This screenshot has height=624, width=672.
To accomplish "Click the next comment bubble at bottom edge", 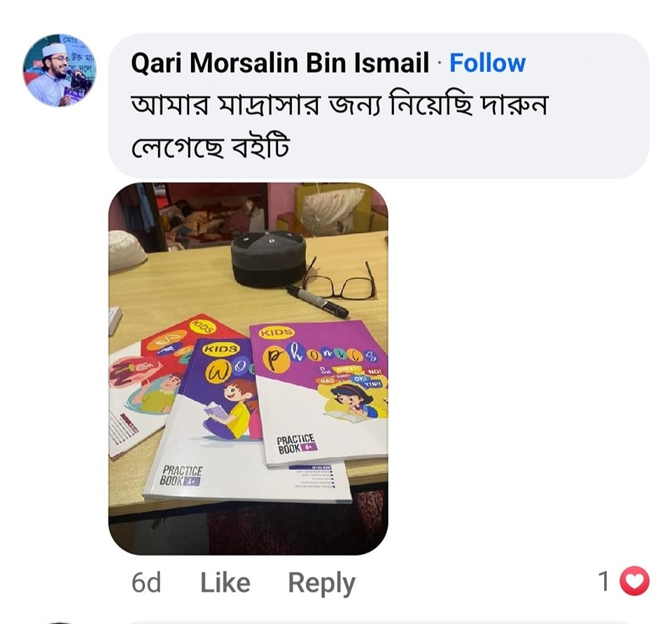I will coord(379,623).
